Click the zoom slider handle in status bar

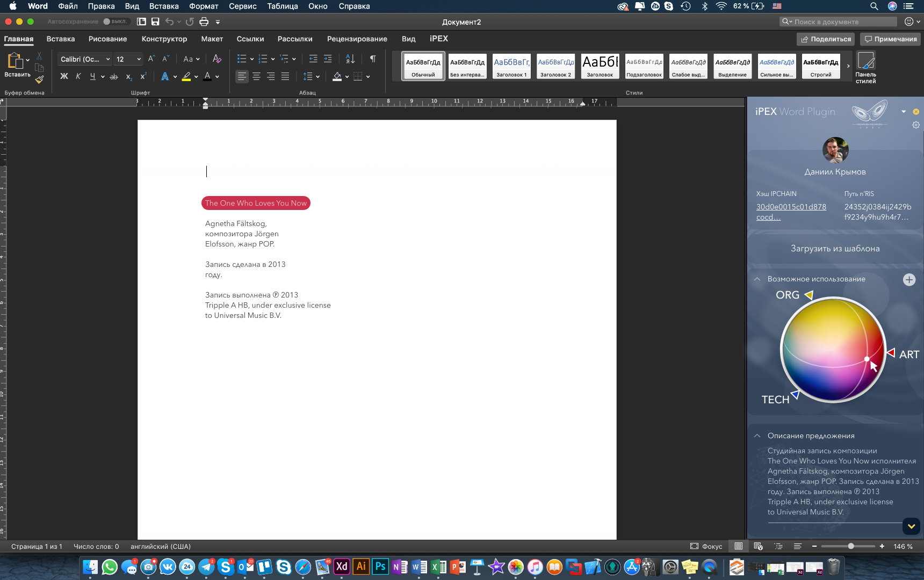pyautogui.click(x=851, y=547)
